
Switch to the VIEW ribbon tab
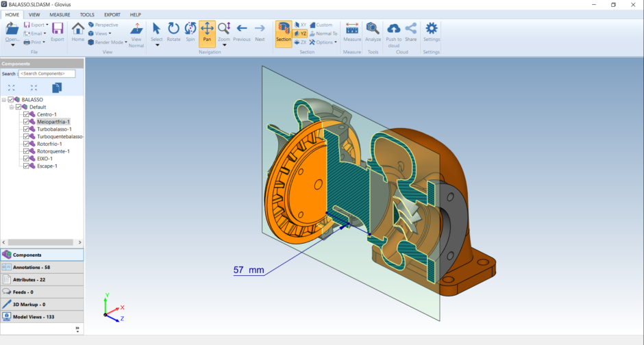click(x=34, y=15)
